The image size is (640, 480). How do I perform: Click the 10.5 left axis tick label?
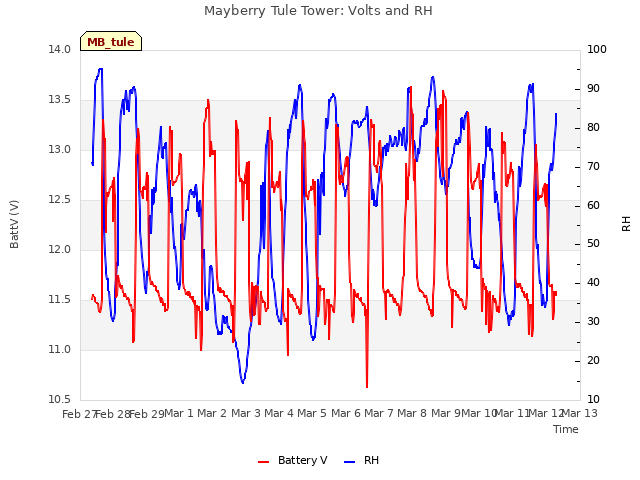60,400
